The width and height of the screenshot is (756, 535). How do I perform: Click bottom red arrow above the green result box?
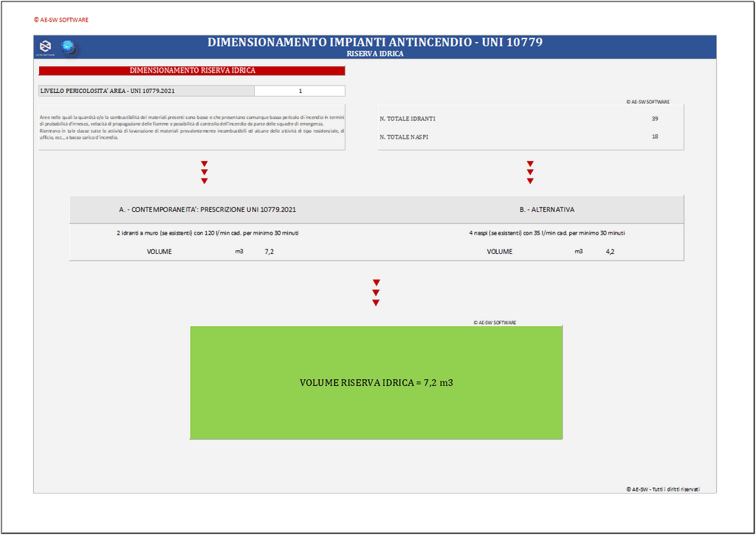pos(377,303)
